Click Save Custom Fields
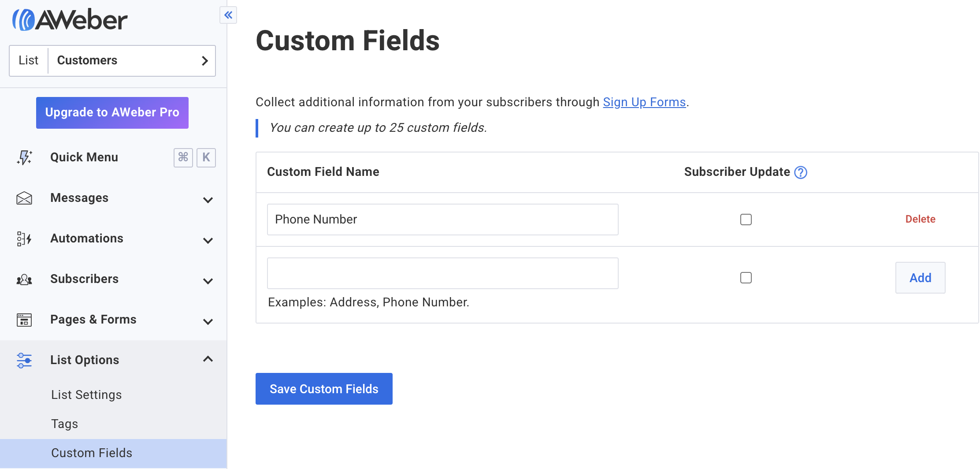This screenshot has height=469, width=980. tap(324, 389)
